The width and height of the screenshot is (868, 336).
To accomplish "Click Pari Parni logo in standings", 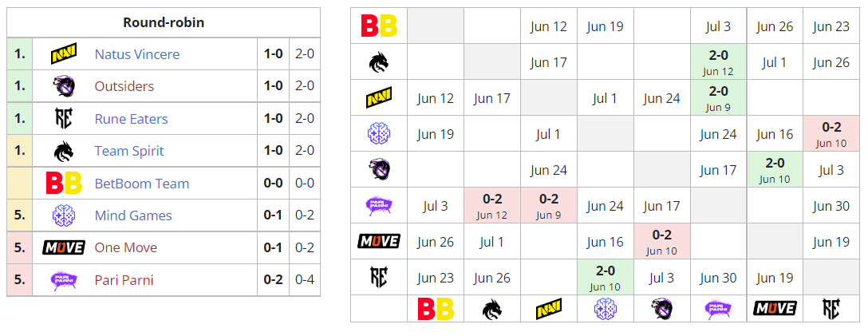I will 63,280.
